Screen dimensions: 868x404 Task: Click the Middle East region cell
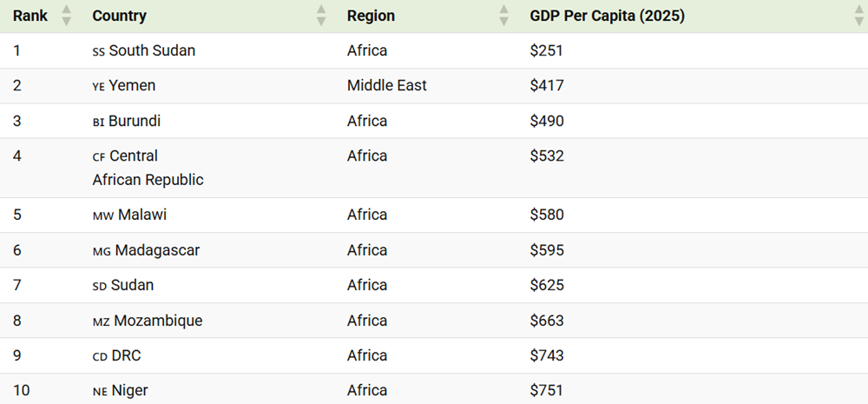click(x=386, y=85)
